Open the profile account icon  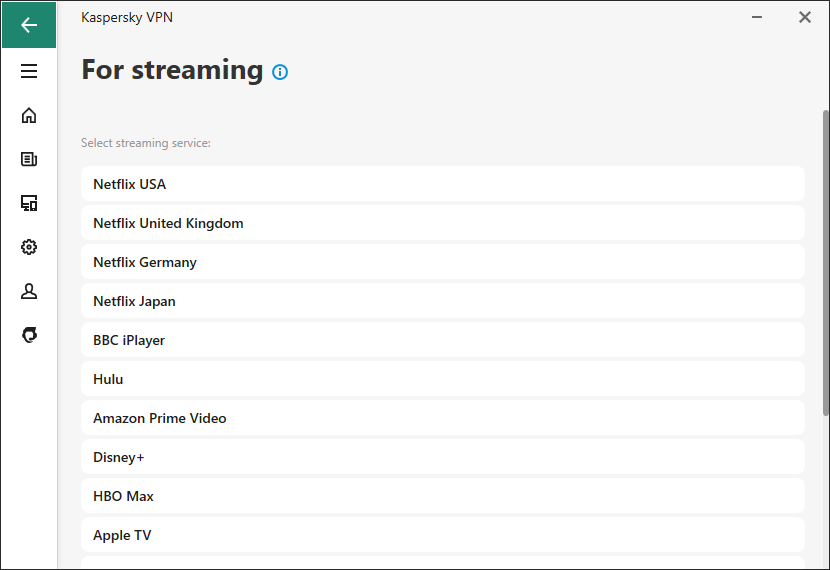[x=29, y=291]
